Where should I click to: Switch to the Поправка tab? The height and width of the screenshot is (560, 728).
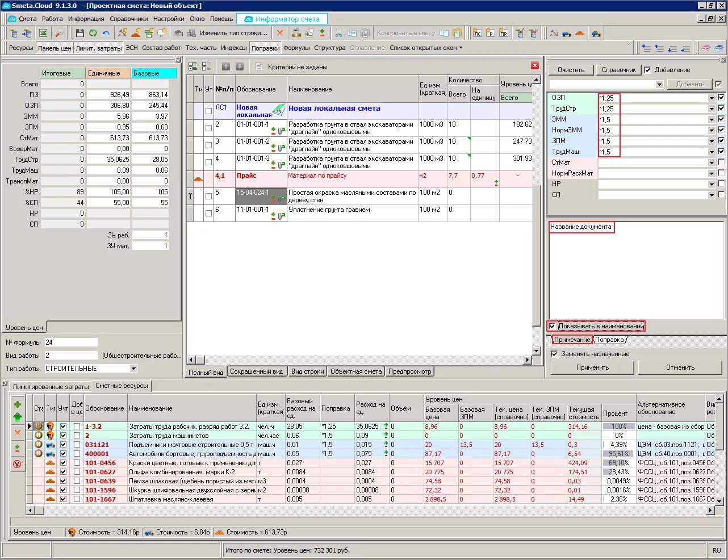pos(610,340)
